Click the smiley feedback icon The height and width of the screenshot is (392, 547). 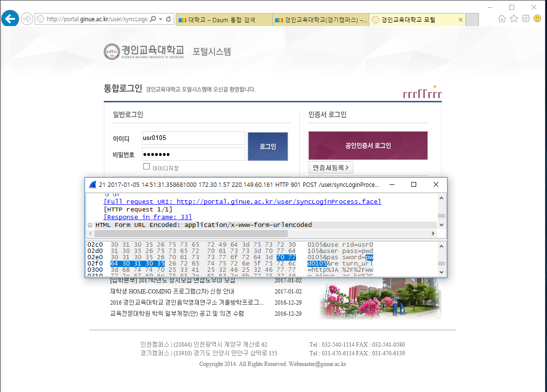pos(537,18)
